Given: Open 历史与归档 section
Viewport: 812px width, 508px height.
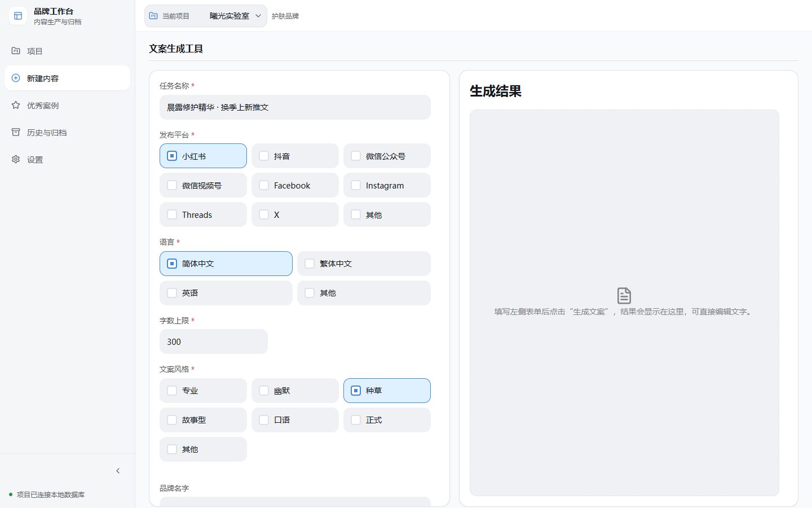Looking at the screenshot, I should coord(68,132).
